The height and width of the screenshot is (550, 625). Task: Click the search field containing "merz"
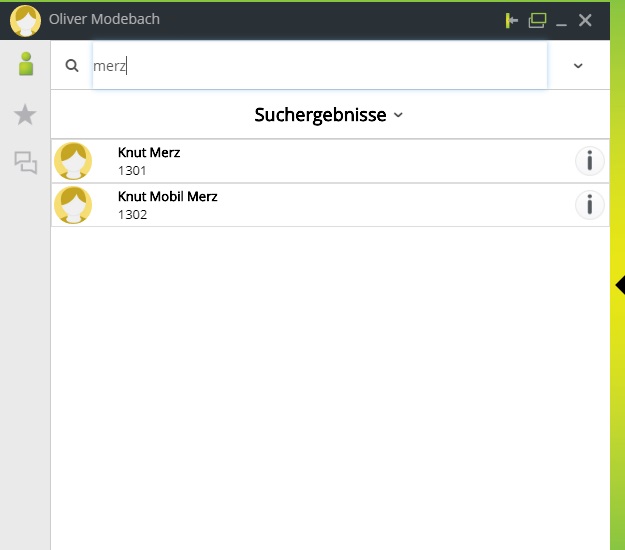(x=320, y=66)
